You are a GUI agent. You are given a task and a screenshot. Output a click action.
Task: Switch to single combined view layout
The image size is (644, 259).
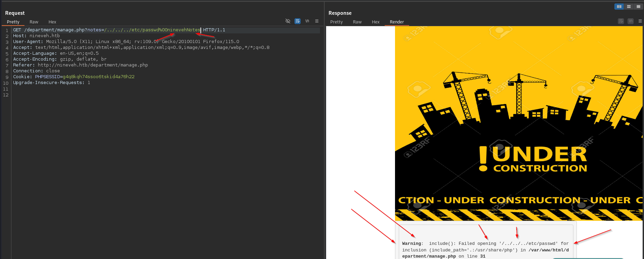(638, 7)
